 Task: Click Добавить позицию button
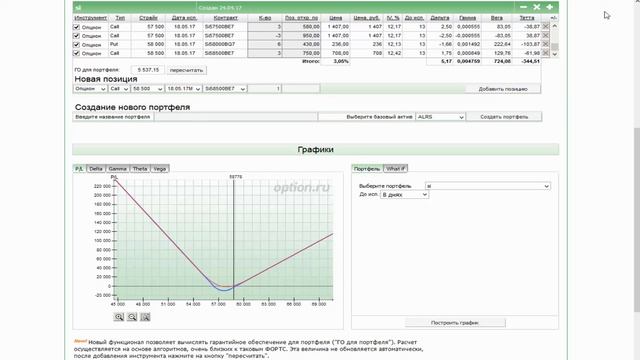pos(503,89)
